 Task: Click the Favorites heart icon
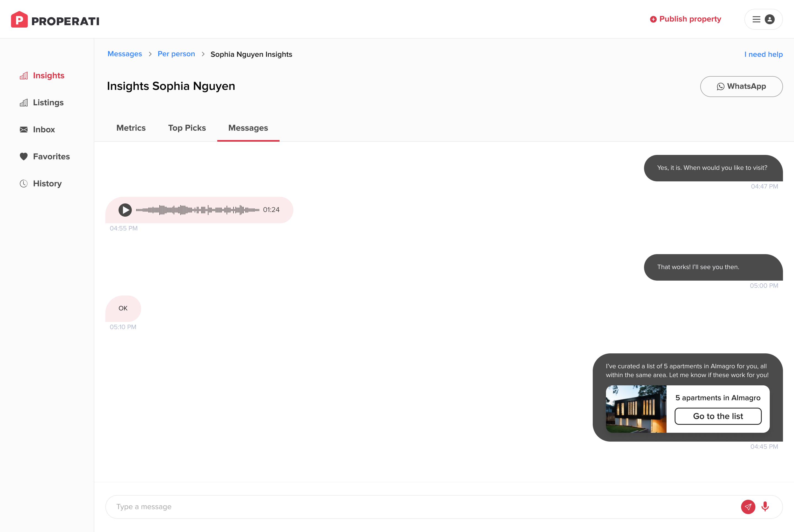click(24, 156)
